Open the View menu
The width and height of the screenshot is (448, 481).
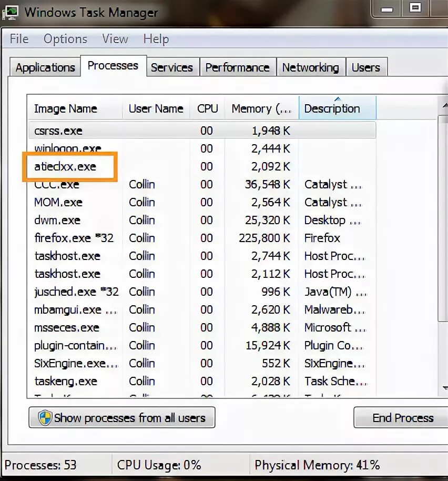(115, 38)
